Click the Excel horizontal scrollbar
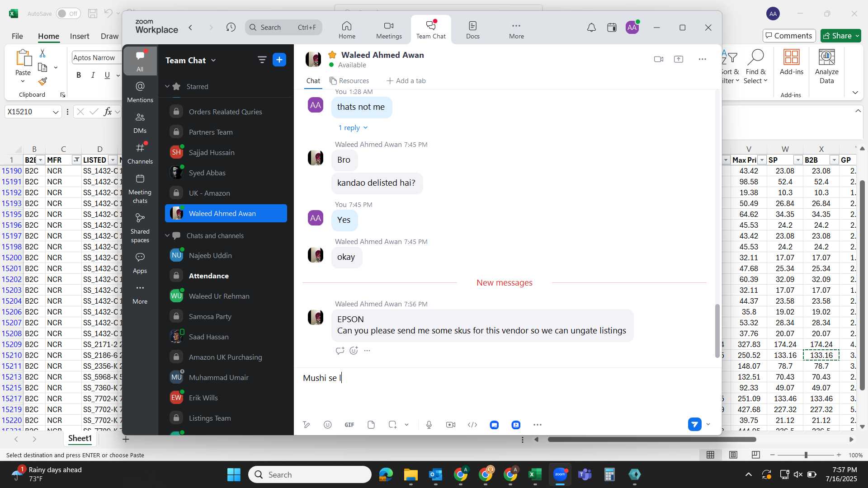The width and height of the screenshot is (868, 488). 652,439
